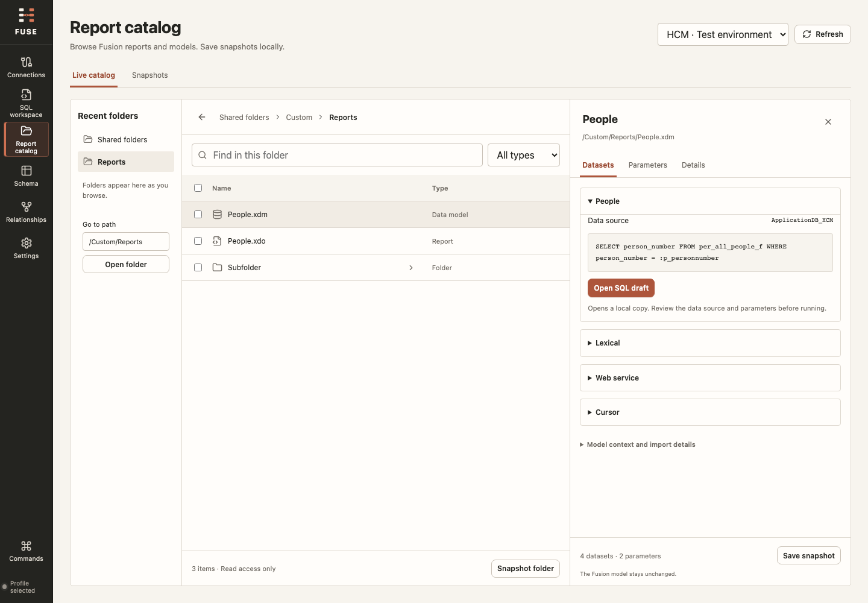Check the People.xdo row checkbox
Viewport: 868px width, 603px height.
pos(198,241)
